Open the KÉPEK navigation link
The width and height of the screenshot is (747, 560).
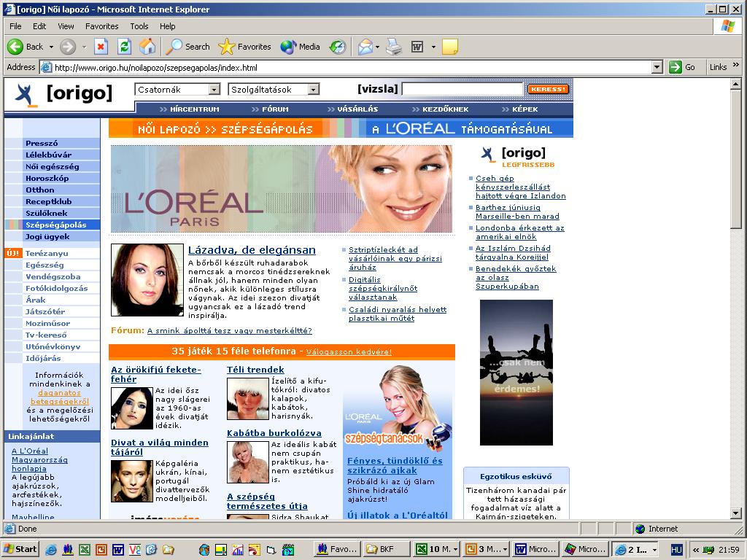[x=525, y=109]
